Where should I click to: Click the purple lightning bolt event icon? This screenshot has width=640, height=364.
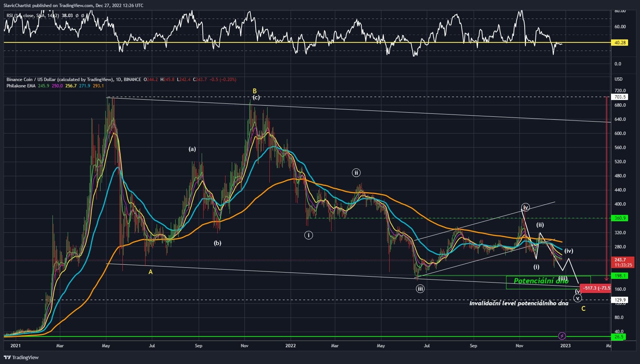[562, 336]
